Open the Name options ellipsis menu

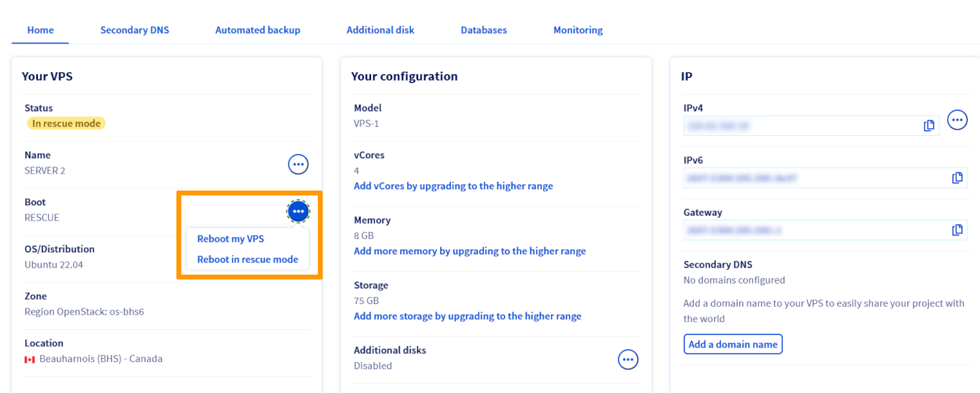[x=298, y=165]
